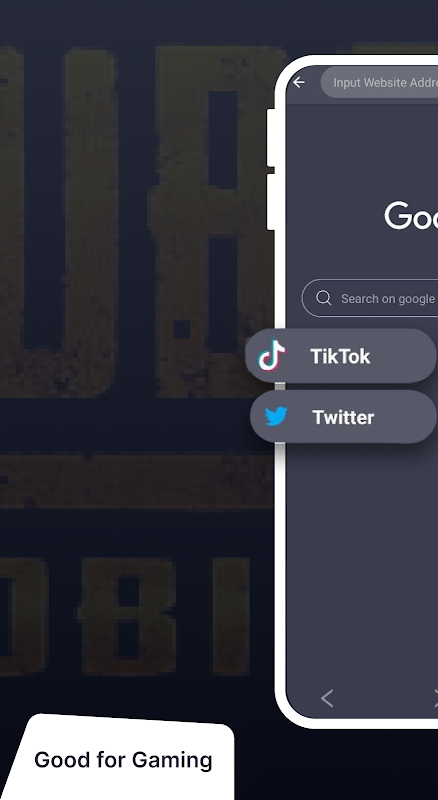Viewport: 438px width, 800px height.
Task: Click the yellow stripe in blurred background
Action: [135, 482]
